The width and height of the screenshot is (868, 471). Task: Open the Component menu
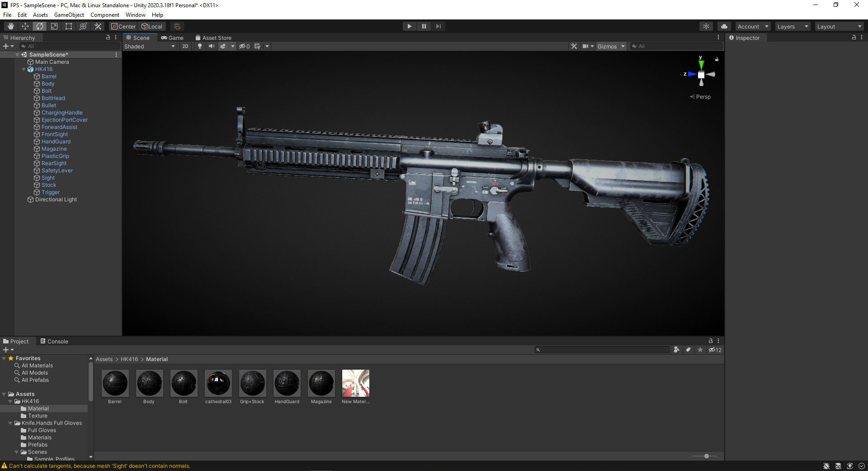(x=104, y=14)
